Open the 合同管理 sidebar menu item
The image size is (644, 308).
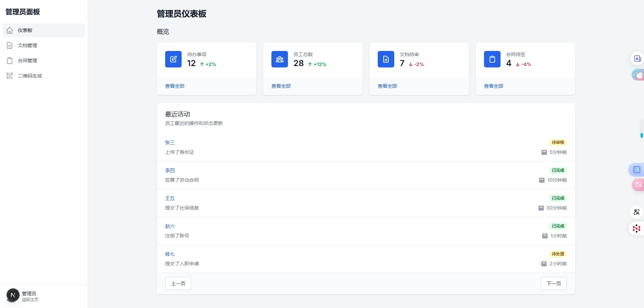(44, 61)
